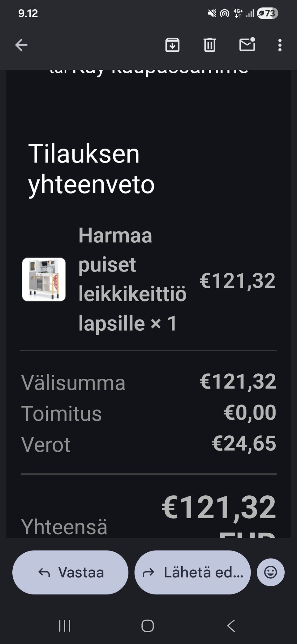Tap the Verot tax amount €24,65
297x644 pixels.
244,443
